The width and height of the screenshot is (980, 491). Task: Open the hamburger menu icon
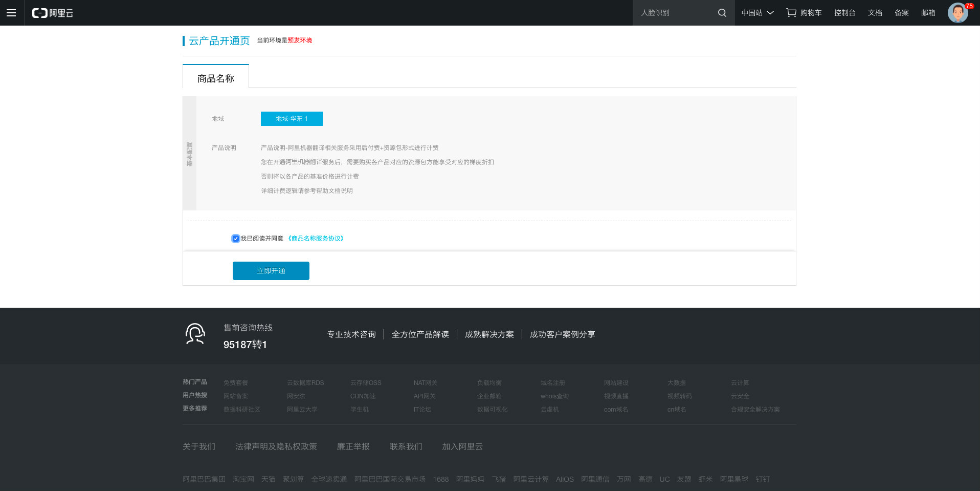(x=11, y=13)
